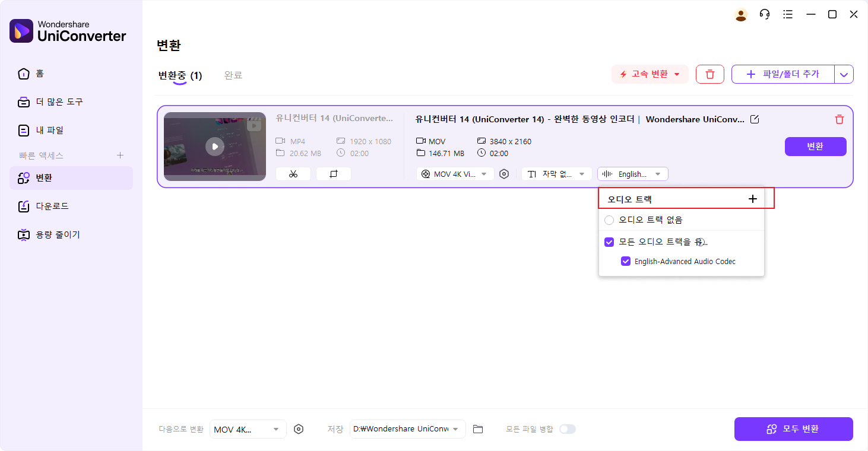The image size is (868, 451).
Task: Open 내 파일 in the sidebar
Action: pos(71,130)
